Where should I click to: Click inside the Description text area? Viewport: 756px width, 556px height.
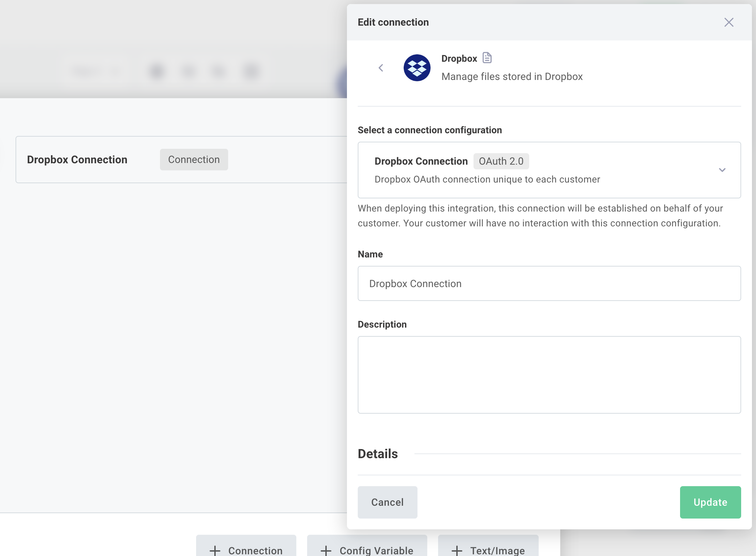pos(549,374)
